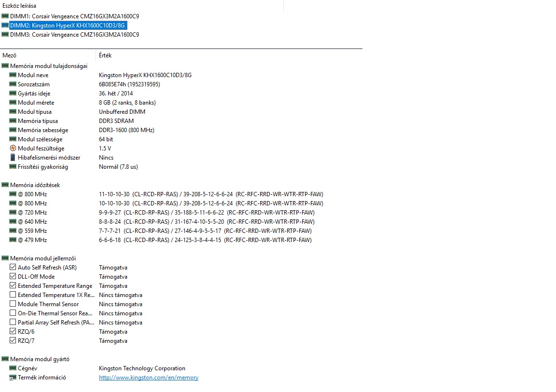Toggle Extended Temperature 1X Re... checkbox
Screen dimensions: 556x392
pyautogui.click(x=13, y=295)
